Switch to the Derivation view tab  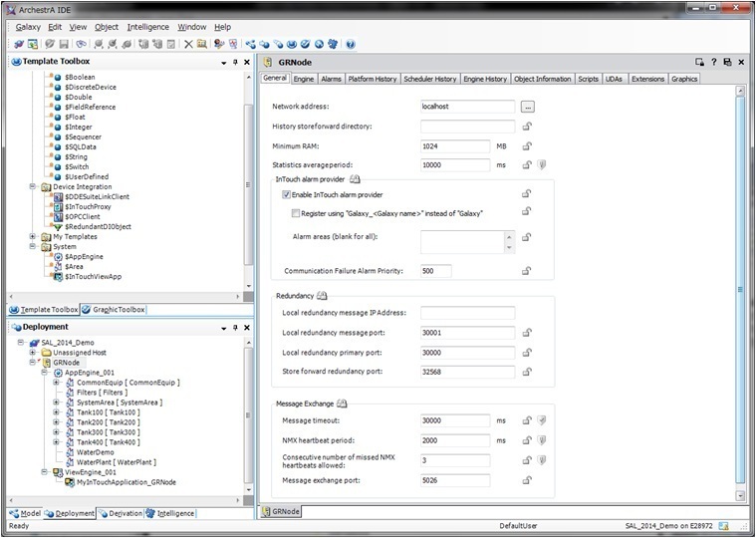(x=120, y=514)
